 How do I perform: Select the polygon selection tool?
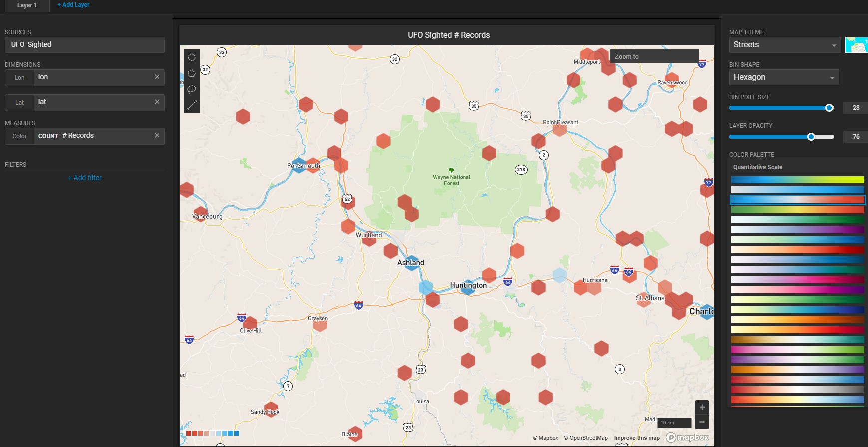tap(192, 73)
